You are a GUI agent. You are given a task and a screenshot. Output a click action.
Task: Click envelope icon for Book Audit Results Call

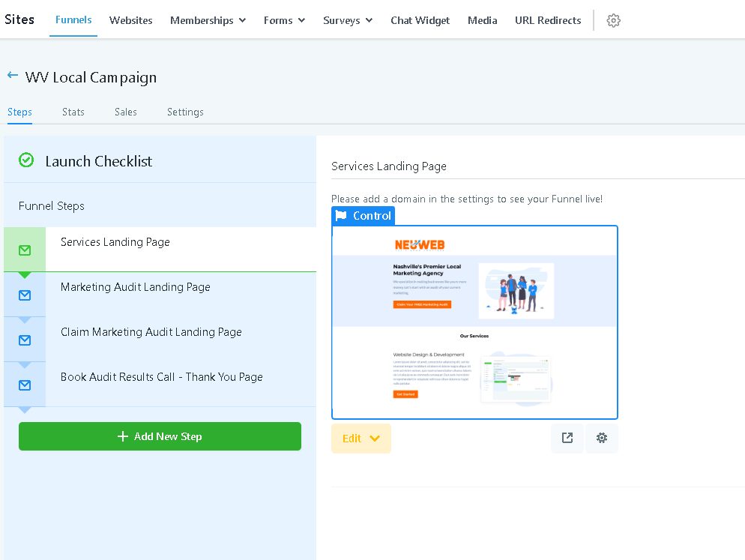pyautogui.click(x=25, y=385)
